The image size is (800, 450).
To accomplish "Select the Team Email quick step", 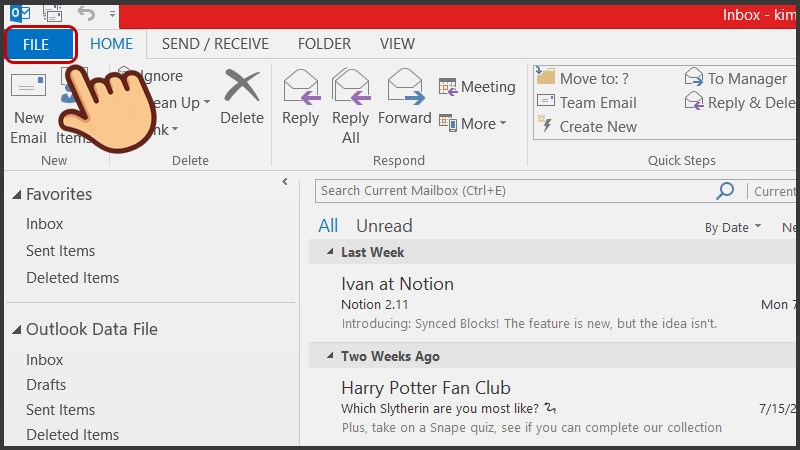I will (587, 103).
